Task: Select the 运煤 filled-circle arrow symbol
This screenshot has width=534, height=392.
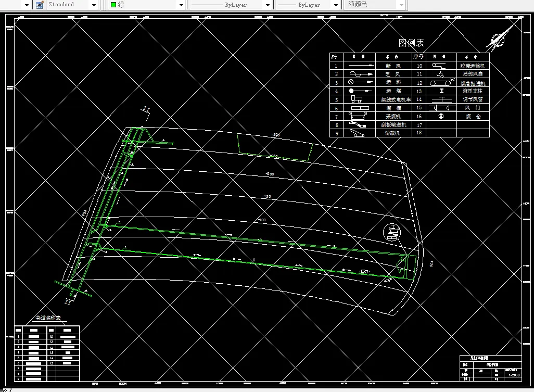Action: click(x=360, y=91)
